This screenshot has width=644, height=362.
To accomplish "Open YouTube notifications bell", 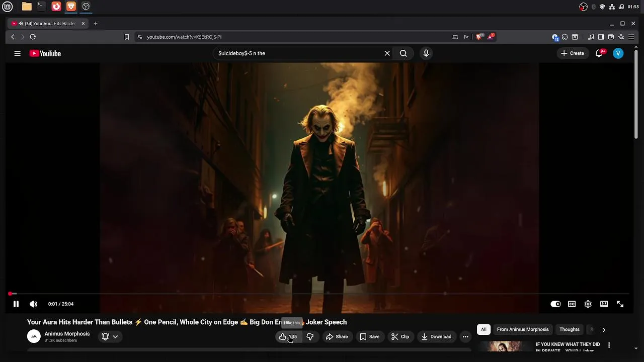I will coord(599,53).
